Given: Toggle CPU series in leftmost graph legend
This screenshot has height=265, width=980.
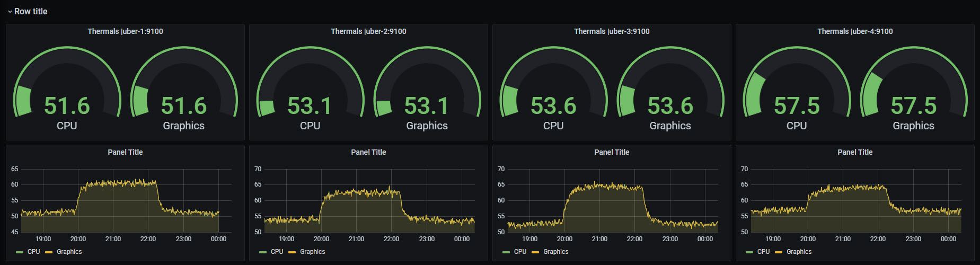Looking at the screenshot, I should [33, 252].
